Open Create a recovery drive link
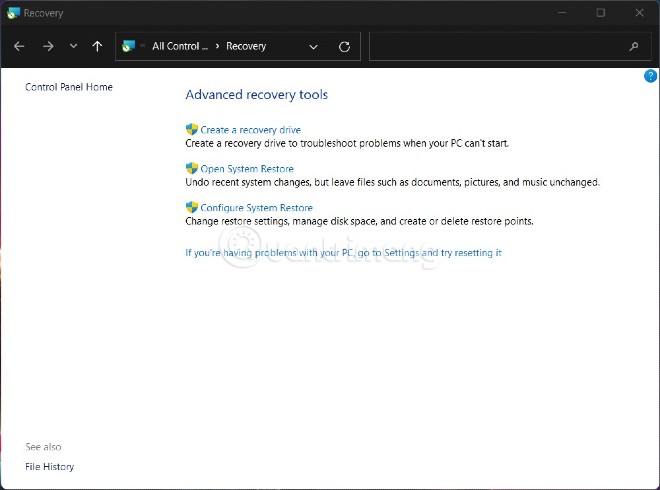This screenshot has width=660, height=490. pyautogui.click(x=250, y=130)
